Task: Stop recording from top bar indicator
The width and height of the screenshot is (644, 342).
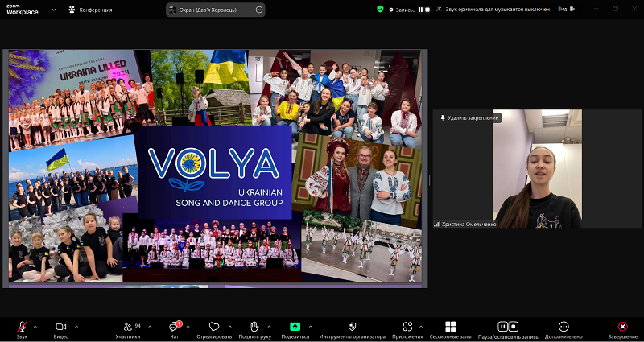Action: tap(427, 10)
